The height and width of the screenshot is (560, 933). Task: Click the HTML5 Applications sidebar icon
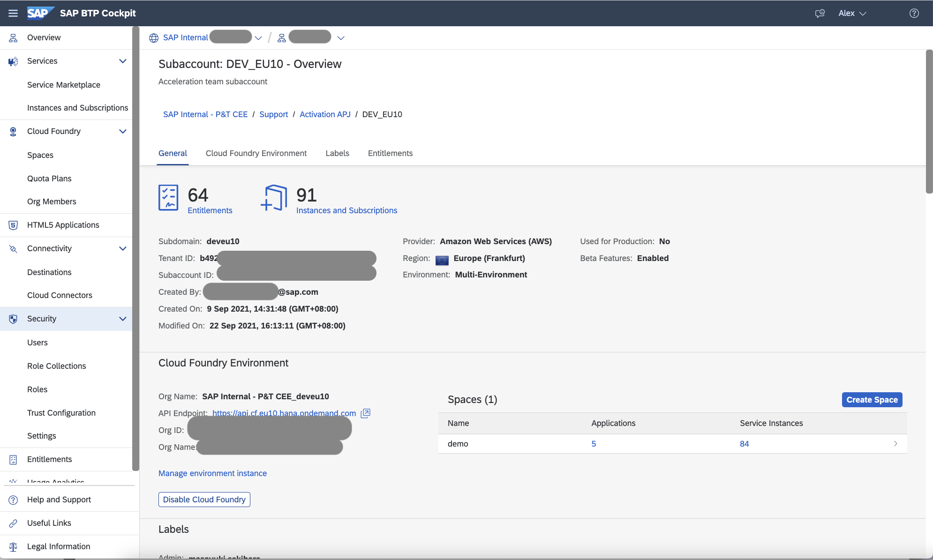tap(13, 225)
